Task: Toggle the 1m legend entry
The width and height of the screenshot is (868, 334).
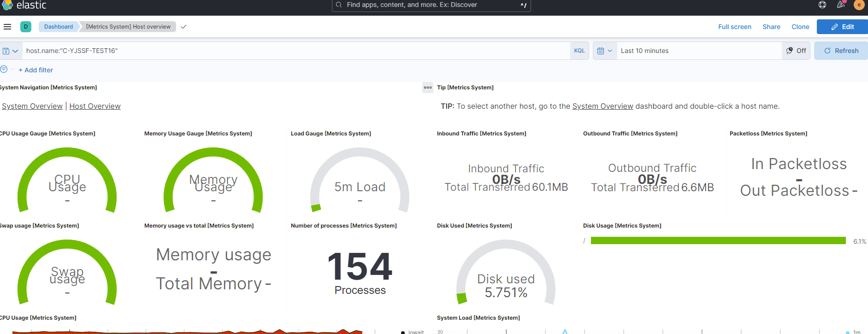Action: click(x=853, y=332)
